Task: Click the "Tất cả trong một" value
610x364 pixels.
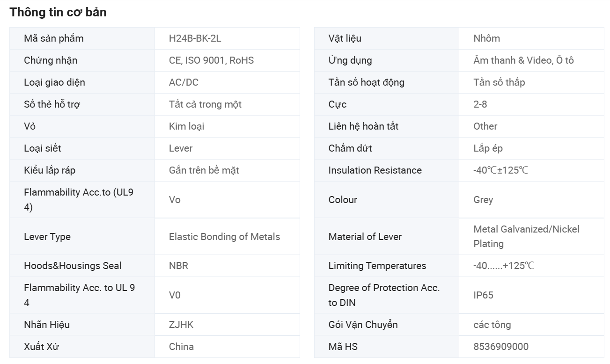Action: pyautogui.click(x=205, y=104)
